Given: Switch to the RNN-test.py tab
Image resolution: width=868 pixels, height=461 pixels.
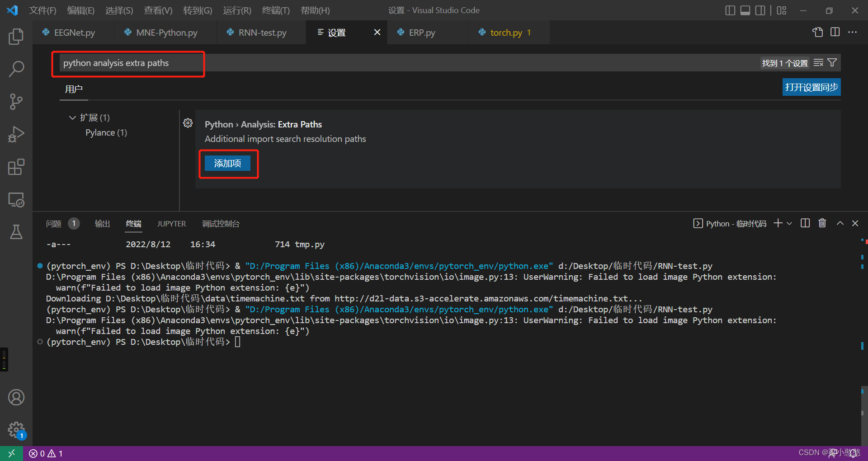Looking at the screenshot, I should click(262, 33).
